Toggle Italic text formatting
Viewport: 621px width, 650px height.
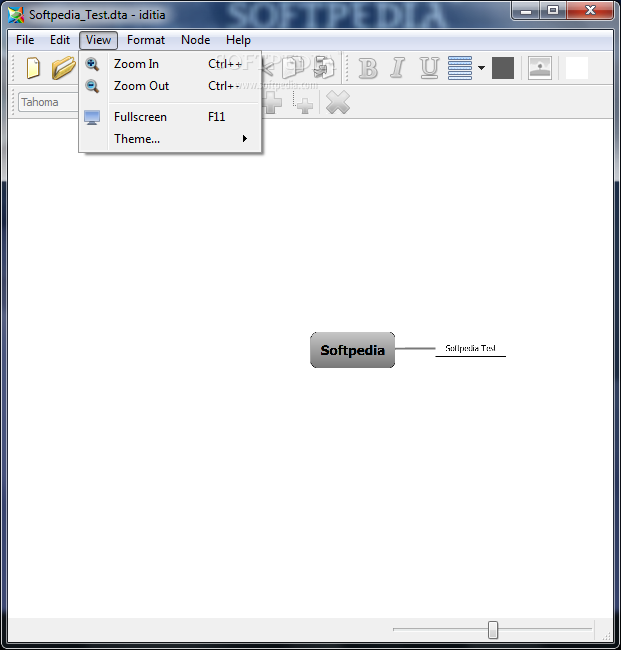pos(398,68)
